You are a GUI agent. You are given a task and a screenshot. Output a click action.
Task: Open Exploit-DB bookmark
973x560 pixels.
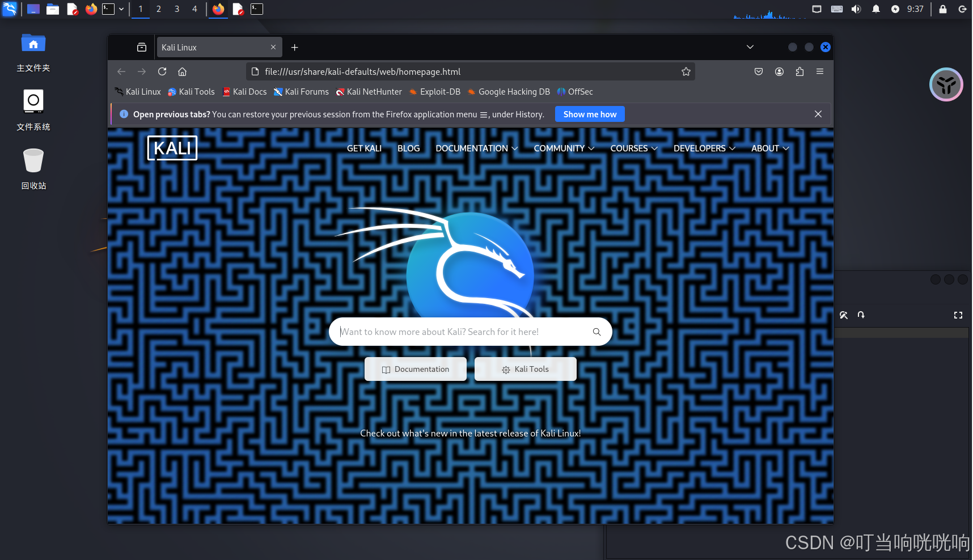[435, 92]
